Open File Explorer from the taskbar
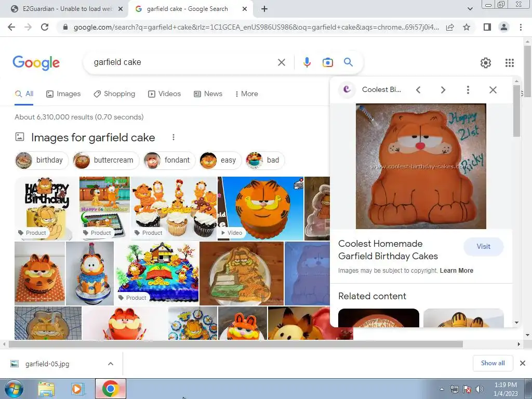The height and width of the screenshot is (399, 532). (x=46, y=389)
